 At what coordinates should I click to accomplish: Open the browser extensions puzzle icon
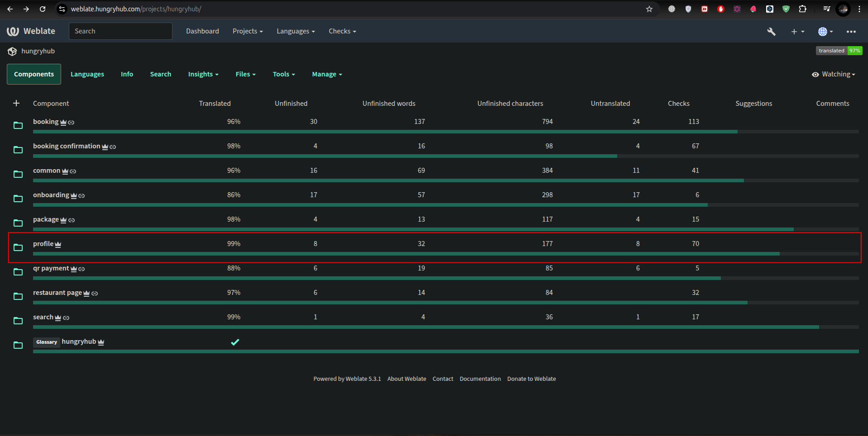[x=802, y=9]
